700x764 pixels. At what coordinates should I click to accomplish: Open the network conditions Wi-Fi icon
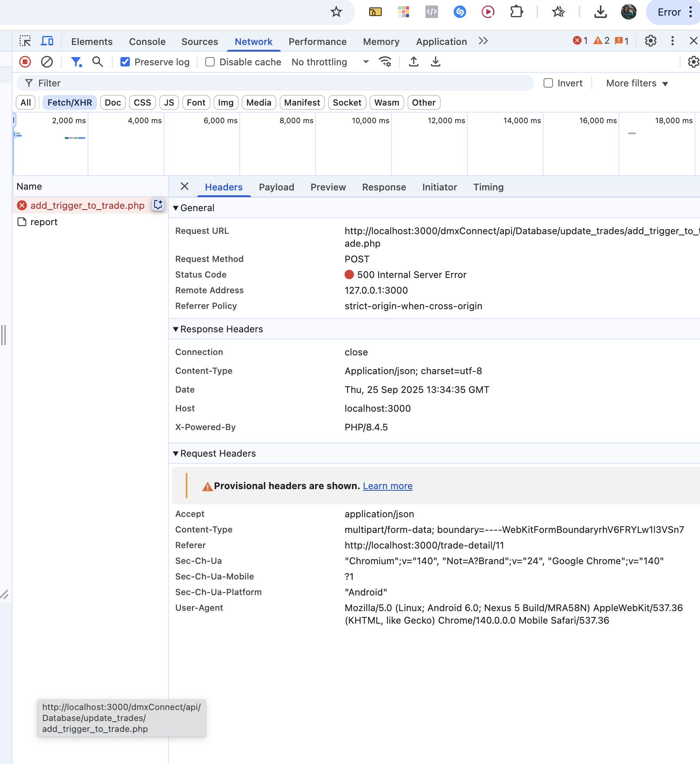pos(385,62)
